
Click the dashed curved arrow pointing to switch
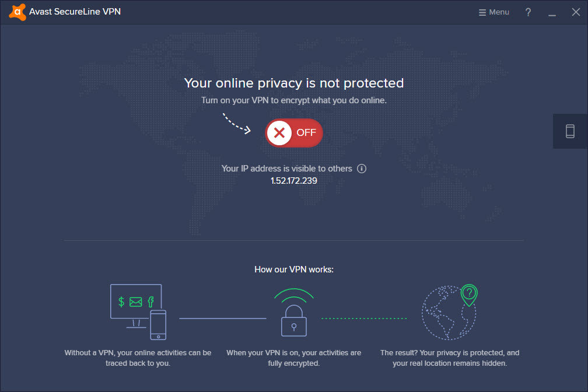237,124
